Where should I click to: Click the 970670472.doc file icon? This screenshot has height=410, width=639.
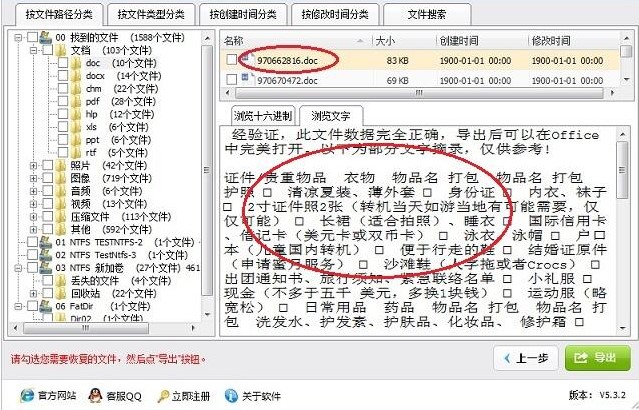point(247,78)
